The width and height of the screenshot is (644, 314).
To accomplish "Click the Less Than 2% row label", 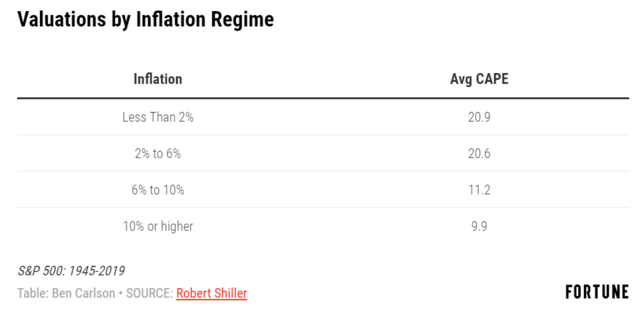I will click(158, 118).
